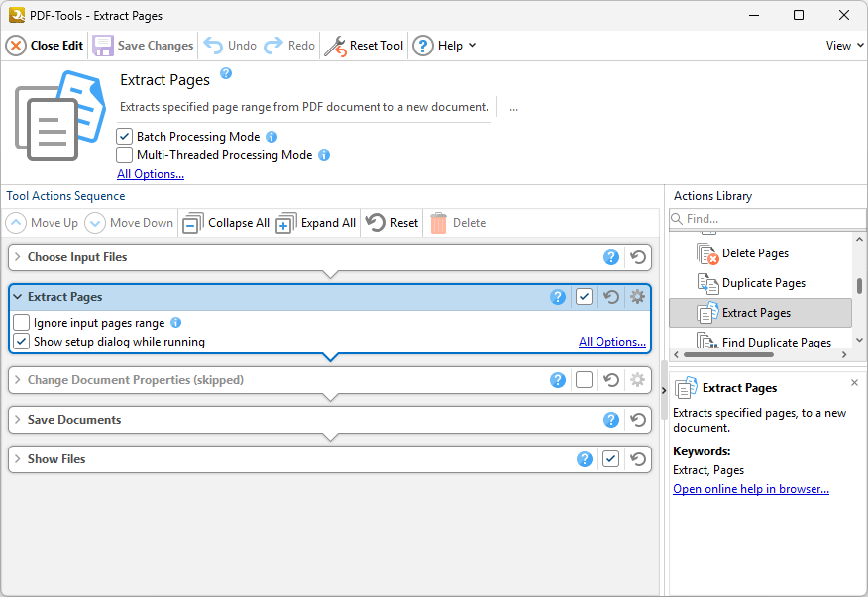
Task: Click the vertical scrollbar thumb in library
Action: pos(859,285)
